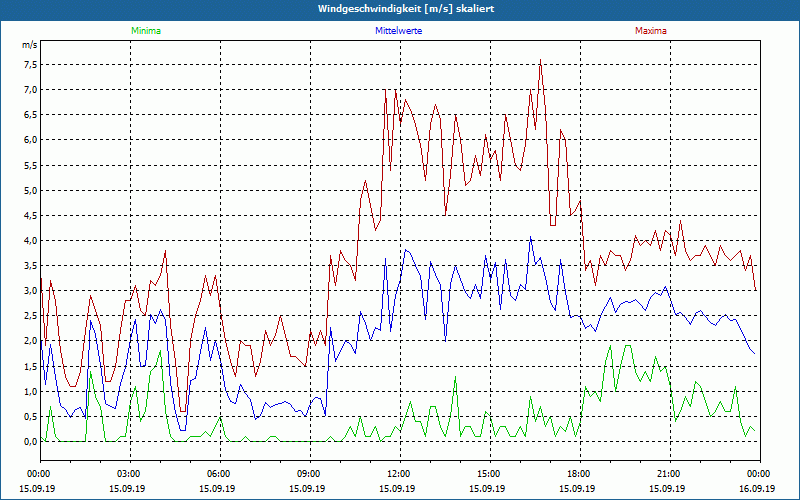Click the 15:00 time axis label
Screen dimensions: 800x500
(x=490, y=474)
